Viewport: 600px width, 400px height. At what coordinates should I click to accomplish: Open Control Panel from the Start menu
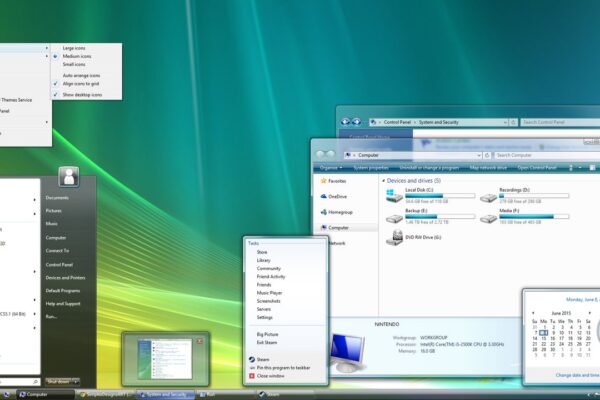point(59,264)
